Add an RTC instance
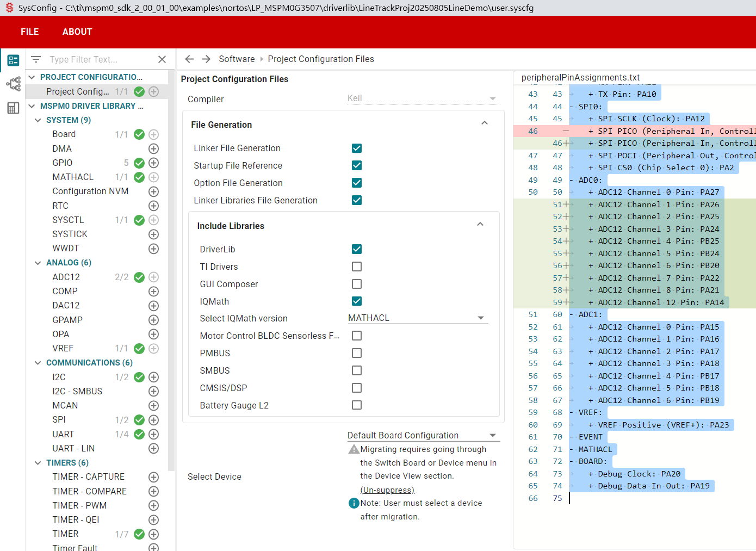 click(x=154, y=206)
